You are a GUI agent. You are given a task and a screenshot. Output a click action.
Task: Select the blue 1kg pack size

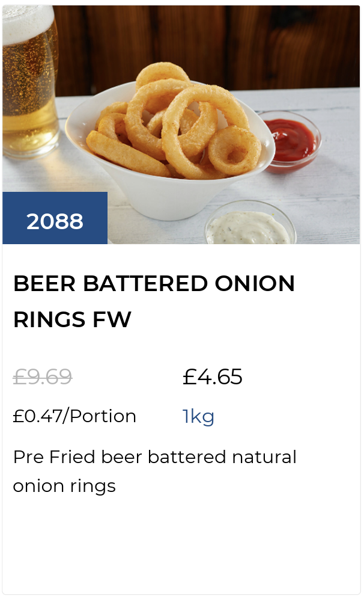pos(199,416)
